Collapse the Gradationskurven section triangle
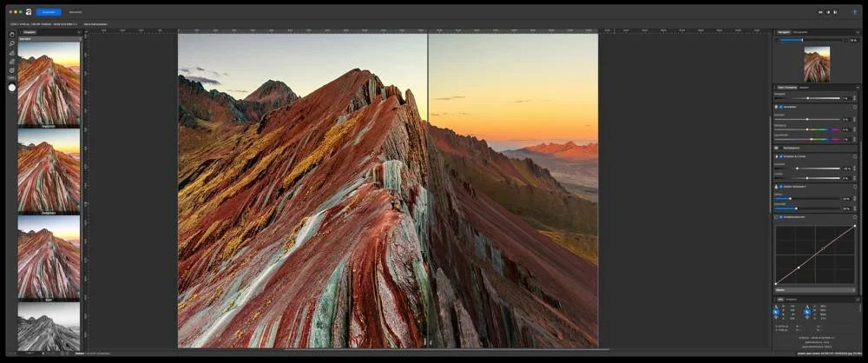Viewport: 868px width, 363px height. pos(776,217)
